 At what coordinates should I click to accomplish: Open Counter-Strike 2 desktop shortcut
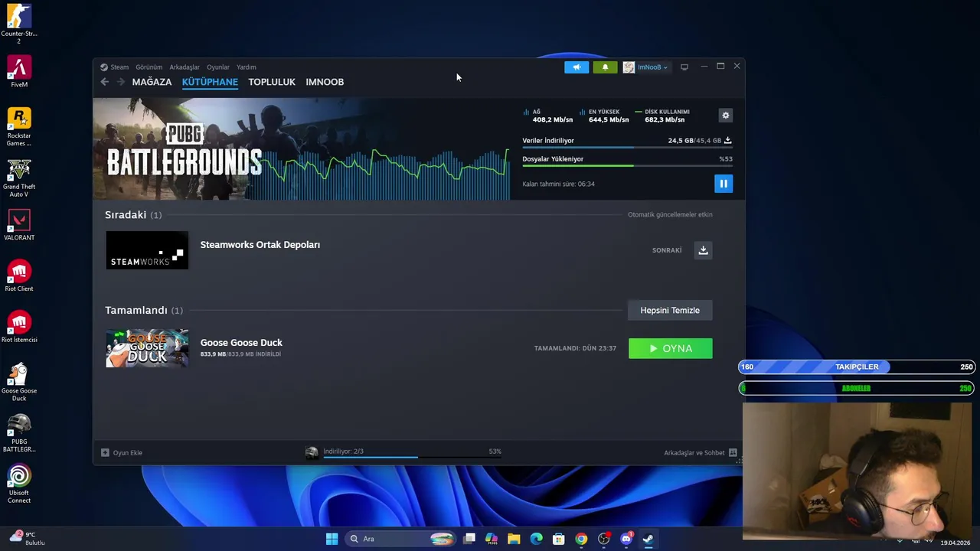tap(19, 24)
